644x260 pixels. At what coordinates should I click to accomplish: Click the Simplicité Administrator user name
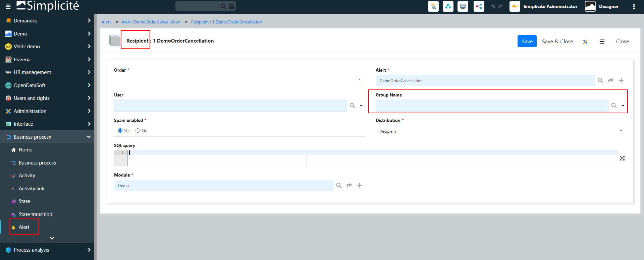click(x=550, y=6)
